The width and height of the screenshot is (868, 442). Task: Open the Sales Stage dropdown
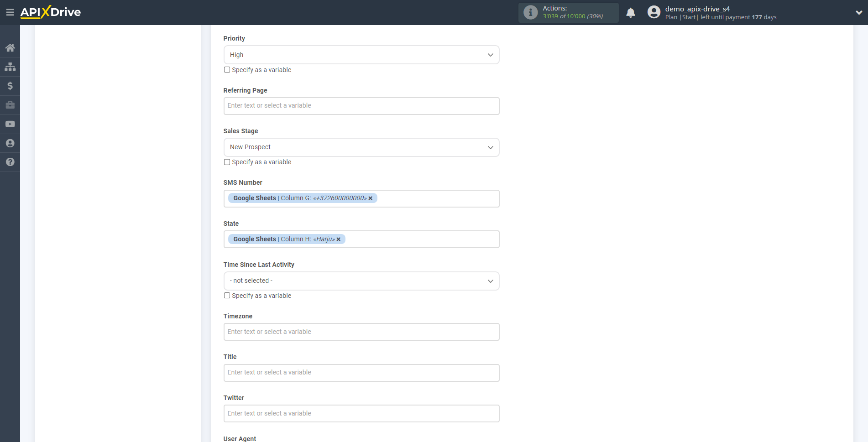[x=361, y=147]
